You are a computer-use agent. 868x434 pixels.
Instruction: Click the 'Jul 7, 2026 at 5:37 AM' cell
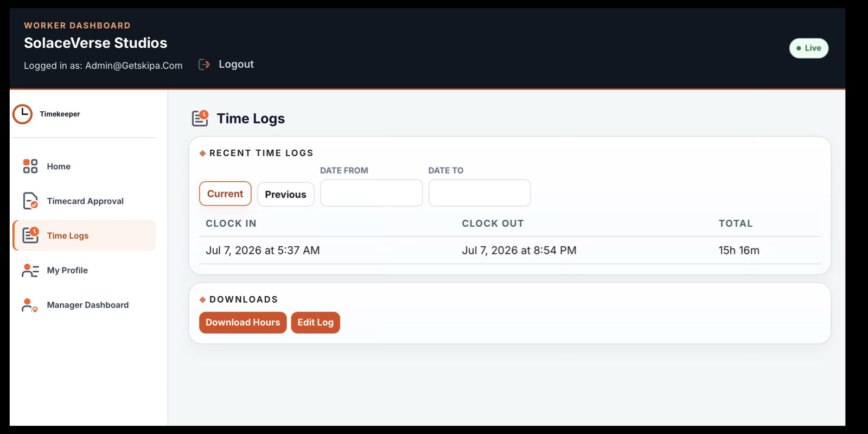263,251
